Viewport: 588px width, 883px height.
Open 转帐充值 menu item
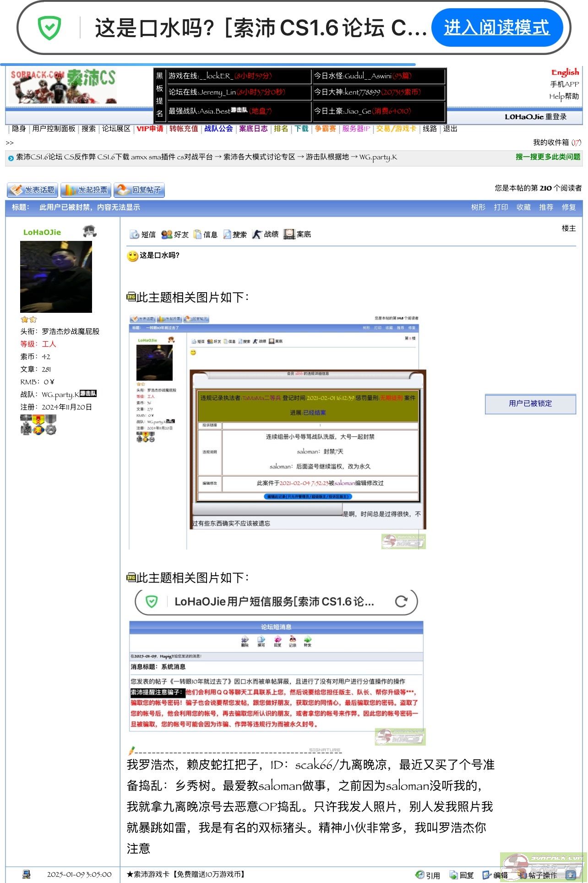184,129
